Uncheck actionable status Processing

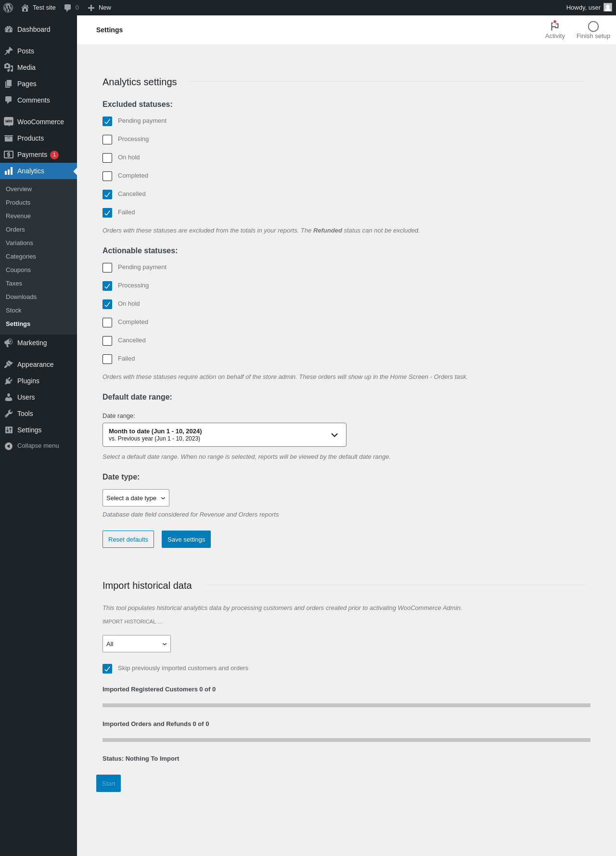coord(107,286)
